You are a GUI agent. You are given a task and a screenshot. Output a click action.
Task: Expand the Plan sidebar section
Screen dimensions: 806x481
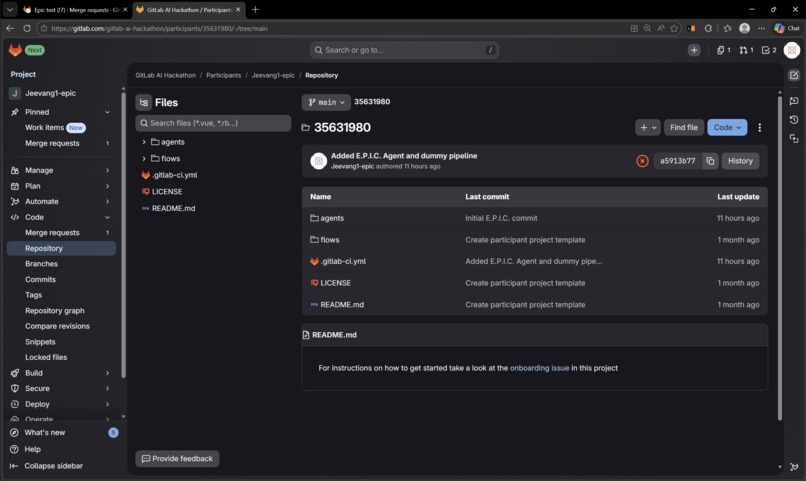pos(107,186)
